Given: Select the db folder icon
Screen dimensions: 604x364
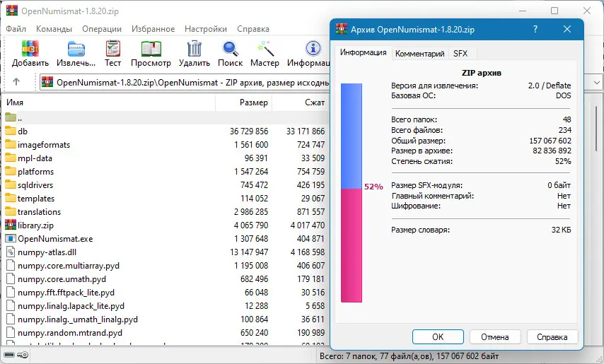Looking at the screenshot, I should click(x=11, y=131).
